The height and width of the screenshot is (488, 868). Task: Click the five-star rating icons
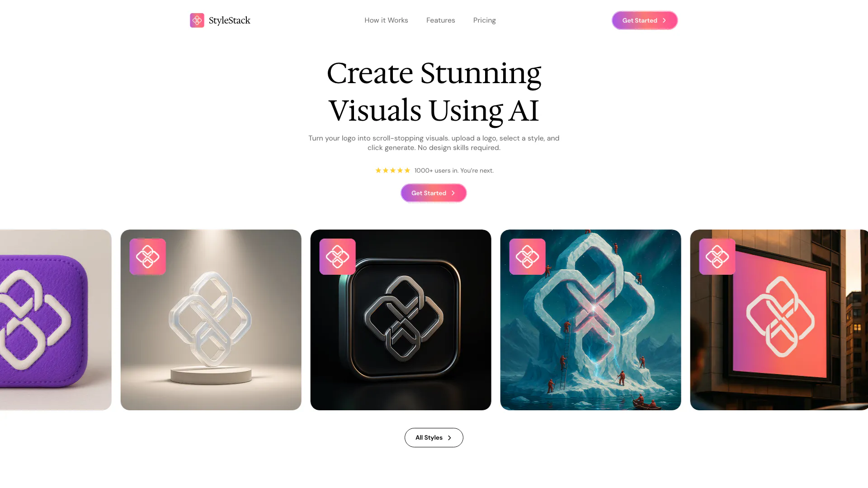pos(393,170)
